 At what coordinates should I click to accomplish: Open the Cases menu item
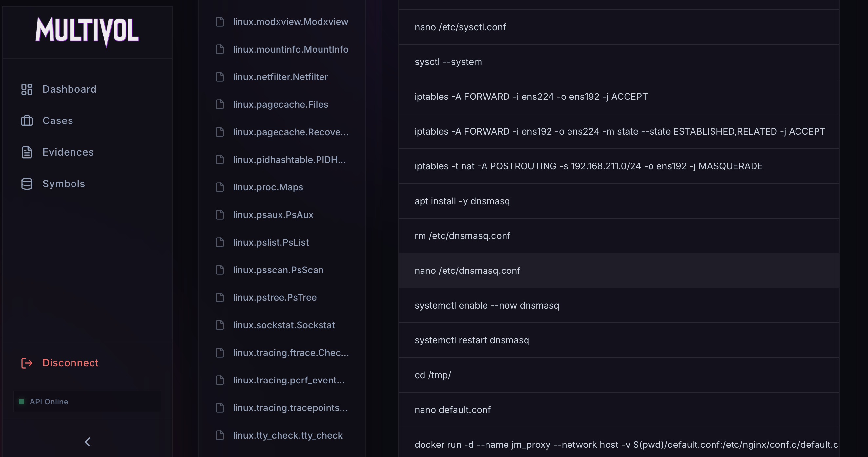(58, 120)
